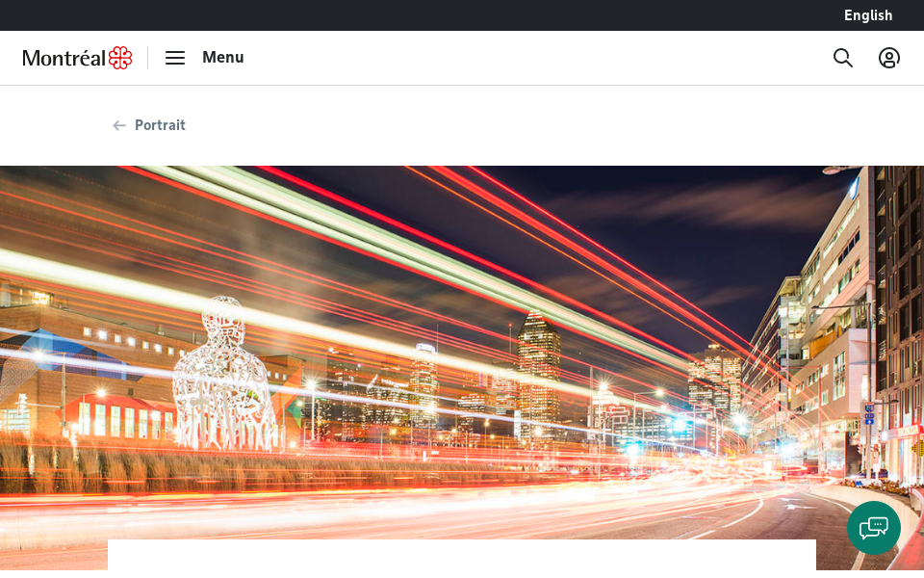The image size is (924, 578).
Task: Click the back arrow beside Portrait
Action: pos(119,125)
